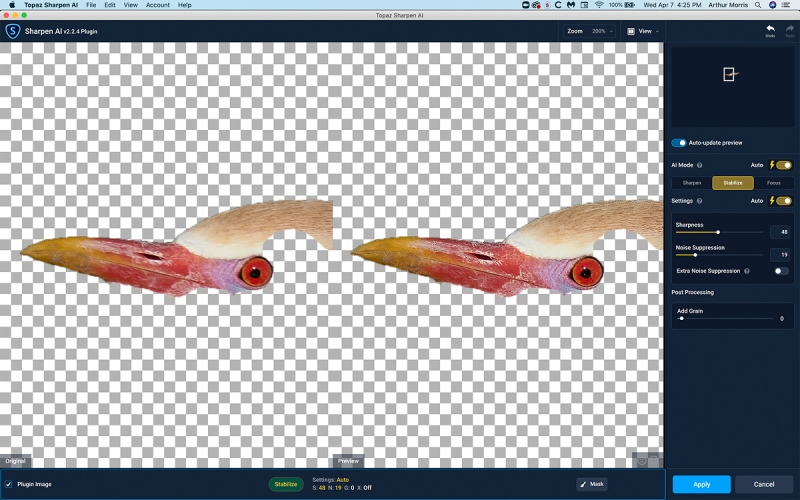Screen dimensions: 800x500
Task: Click the Mask button
Action: (x=592, y=484)
